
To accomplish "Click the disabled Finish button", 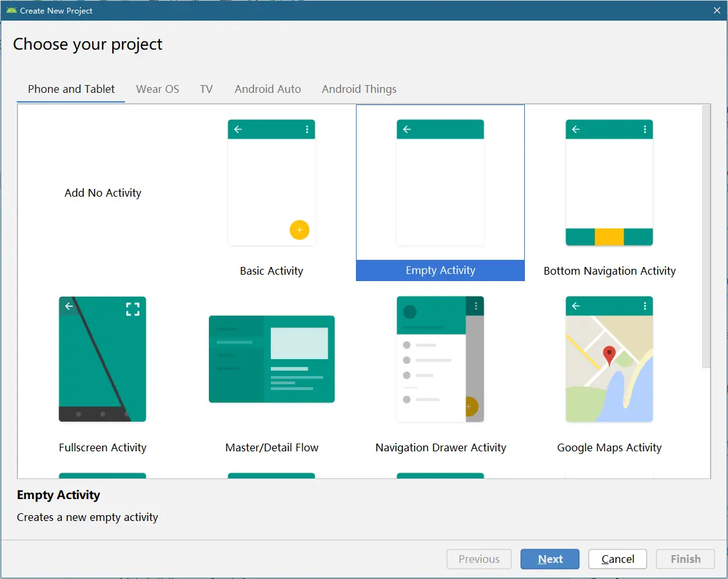I will pos(685,559).
